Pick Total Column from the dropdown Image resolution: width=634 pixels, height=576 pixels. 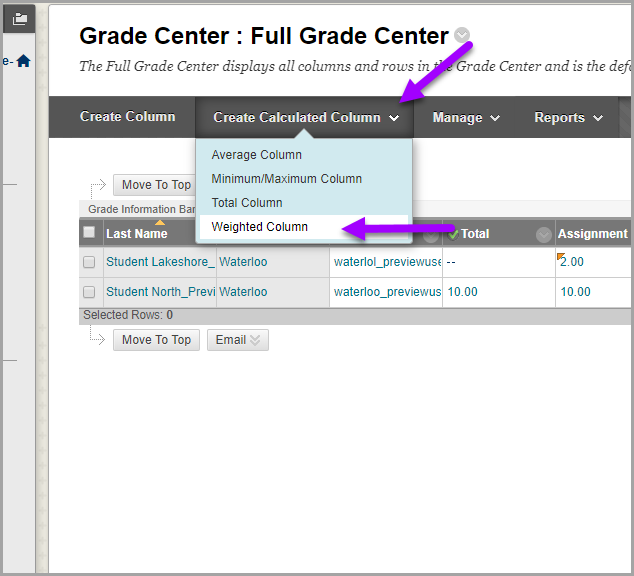pyautogui.click(x=247, y=203)
